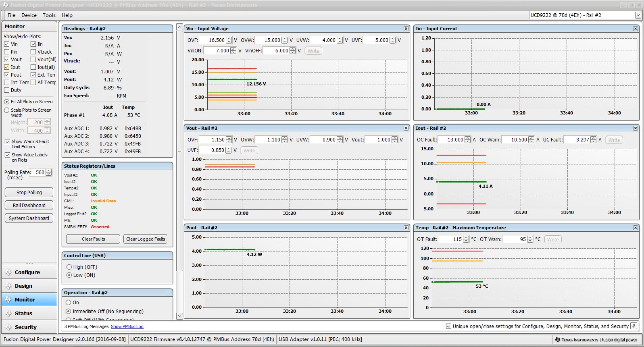Toggle unique open/close settings checkbox

point(448,326)
